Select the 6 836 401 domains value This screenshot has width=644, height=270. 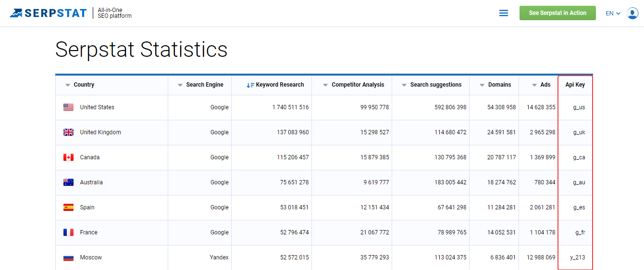click(x=503, y=257)
